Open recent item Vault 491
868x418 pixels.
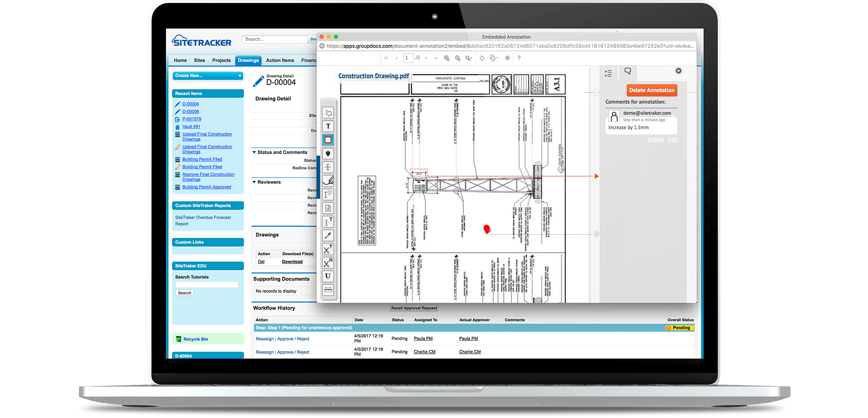[191, 127]
